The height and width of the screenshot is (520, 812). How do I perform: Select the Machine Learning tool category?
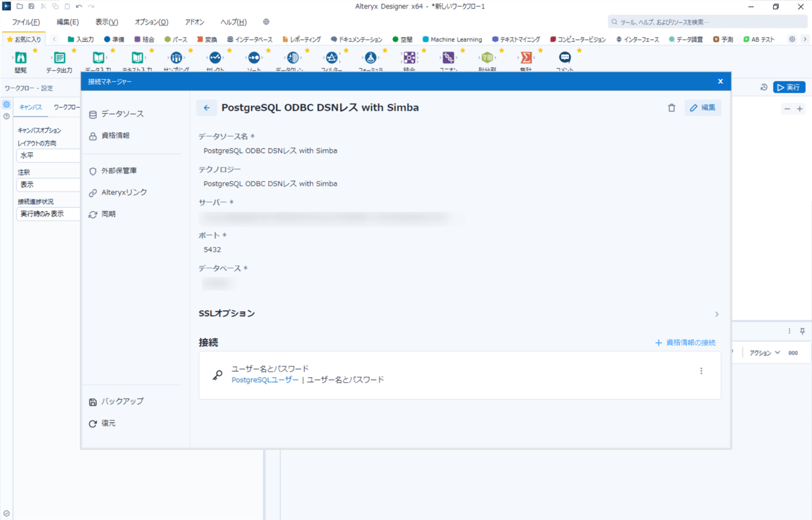(x=452, y=39)
